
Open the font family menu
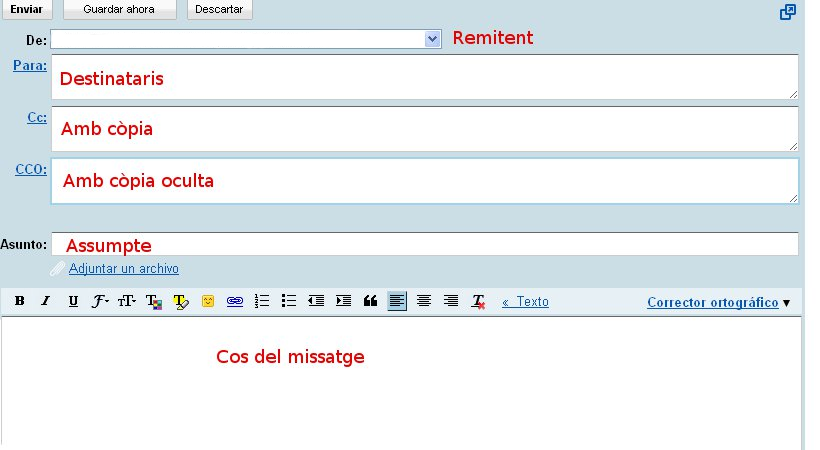coord(100,301)
